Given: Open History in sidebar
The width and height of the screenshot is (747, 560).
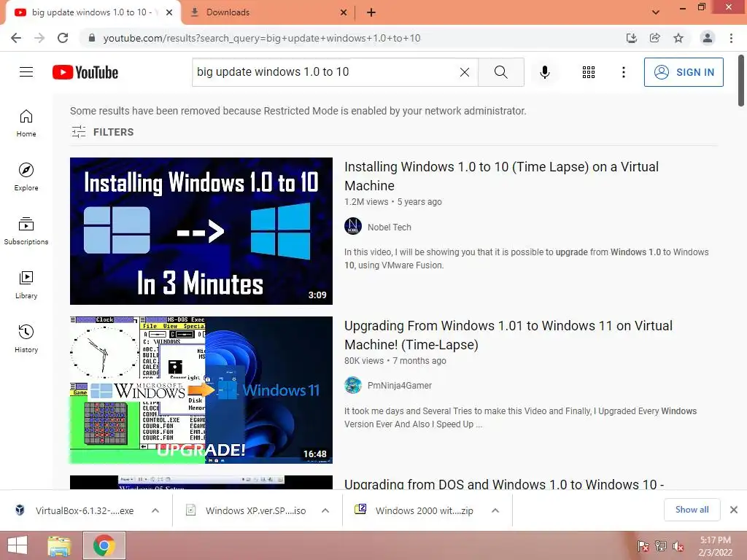Looking at the screenshot, I should click(x=26, y=338).
